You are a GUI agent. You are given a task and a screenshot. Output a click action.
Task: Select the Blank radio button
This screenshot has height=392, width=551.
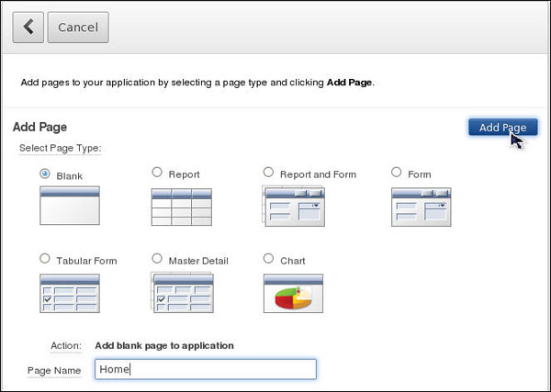click(45, 173)
